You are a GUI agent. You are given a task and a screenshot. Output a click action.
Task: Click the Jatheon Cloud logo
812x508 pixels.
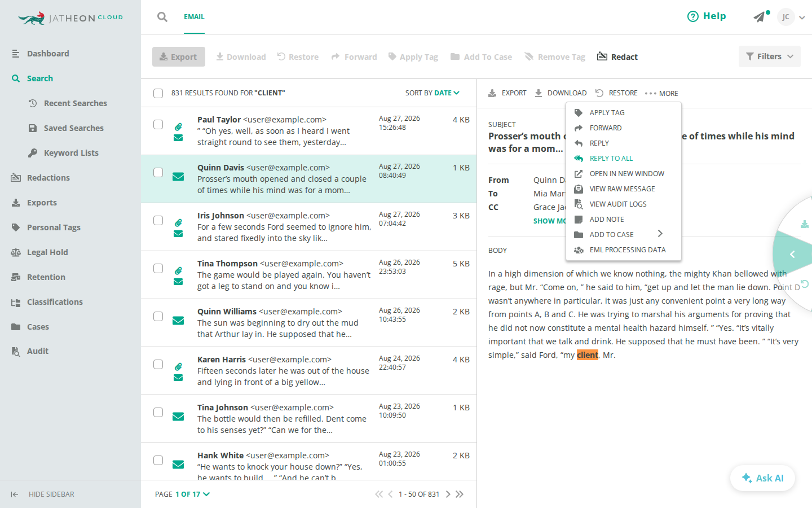coord(70,18)
